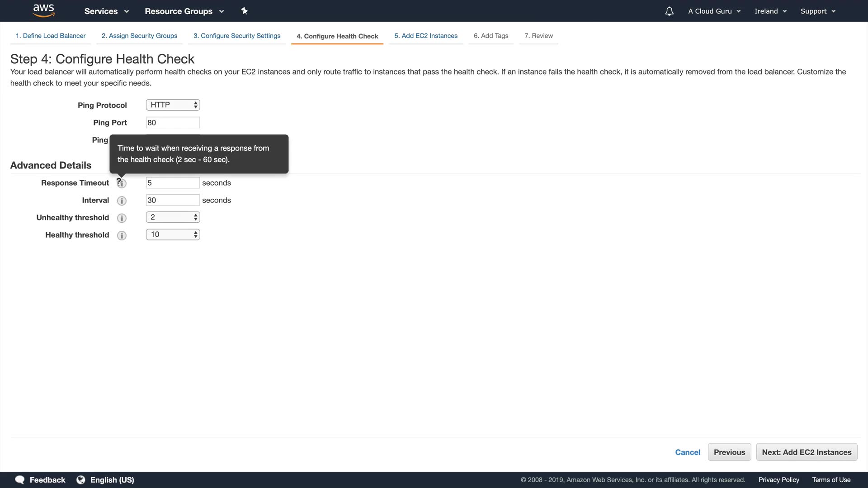Go to Define Load Balancer step
The height and width of the screenshot is (488, 868).
[51, 36]
